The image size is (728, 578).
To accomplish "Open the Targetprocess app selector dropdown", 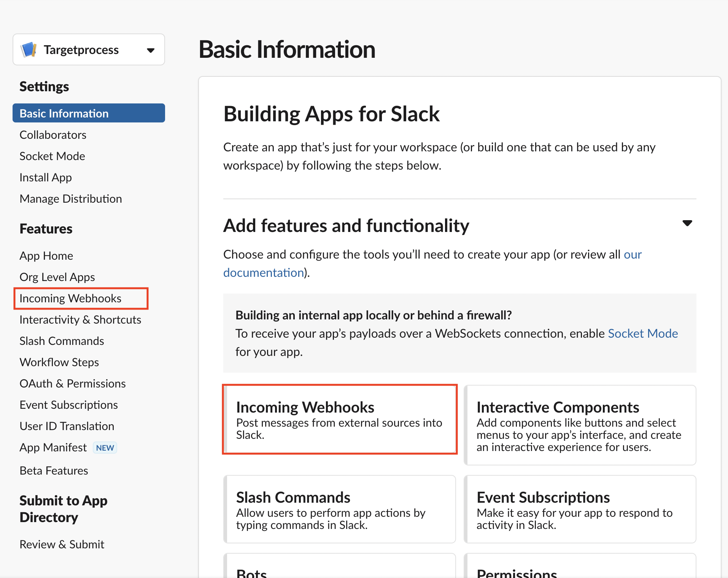I will (150, 50).
